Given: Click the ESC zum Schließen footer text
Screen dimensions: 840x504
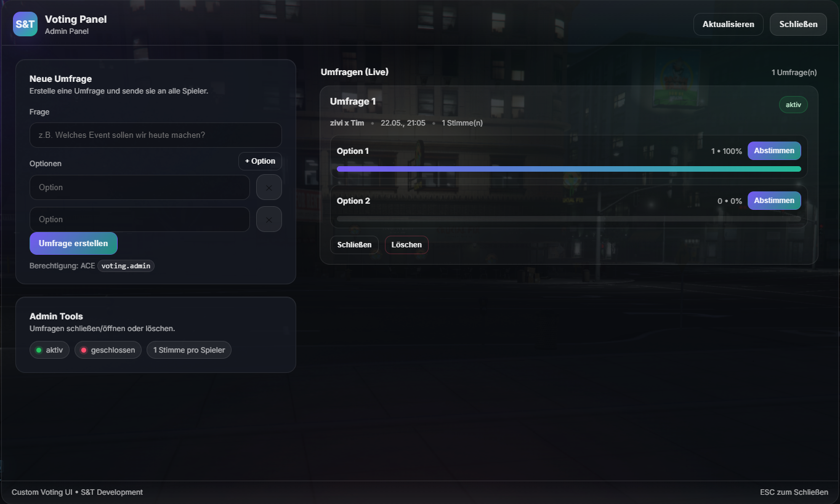Looking at the screenshot, I should [x=794, y=492].
